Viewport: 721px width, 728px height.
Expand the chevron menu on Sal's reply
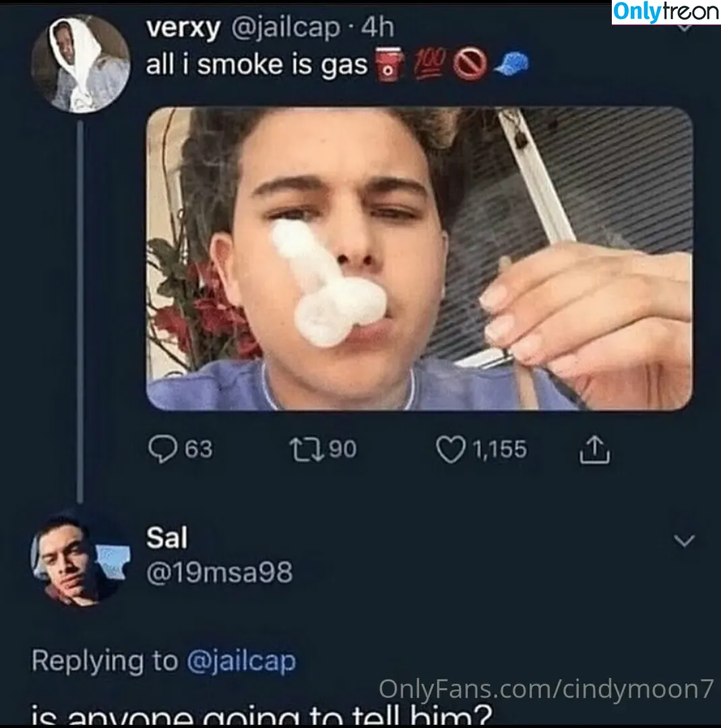point(685,541)
